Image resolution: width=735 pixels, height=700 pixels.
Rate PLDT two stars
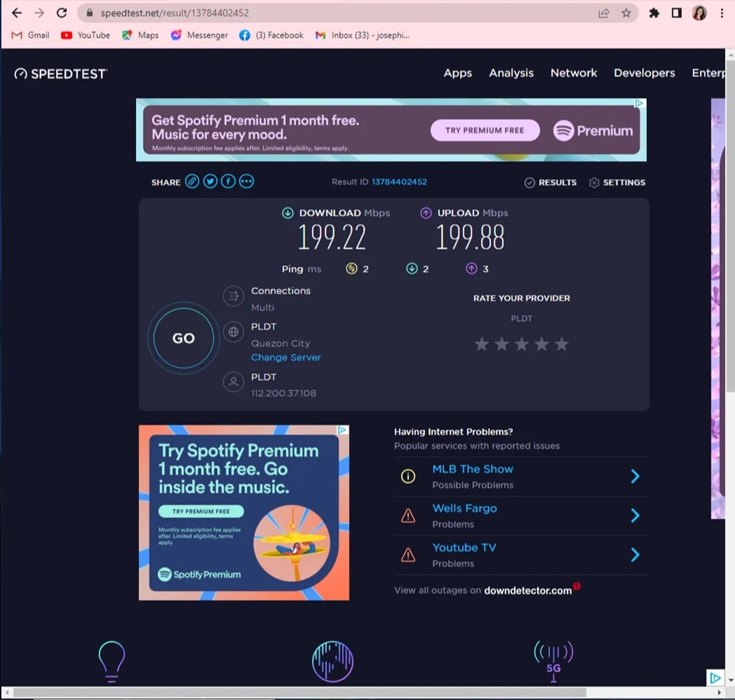coord(501,344)
